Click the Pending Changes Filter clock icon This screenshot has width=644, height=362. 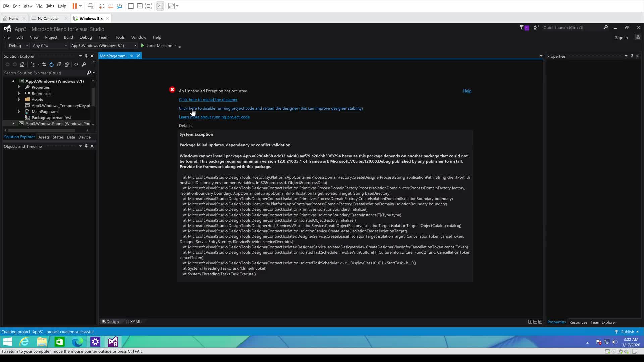tap(33, 65)
